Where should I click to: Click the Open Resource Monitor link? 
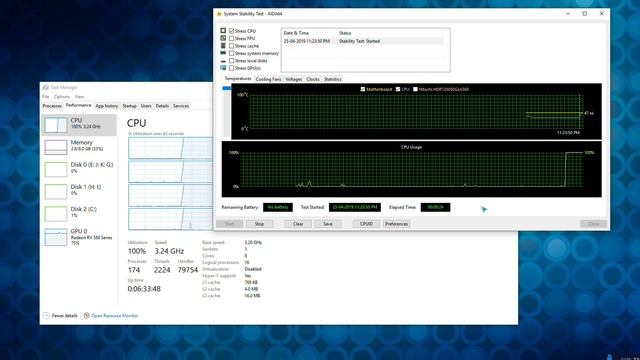coord(115,316)
